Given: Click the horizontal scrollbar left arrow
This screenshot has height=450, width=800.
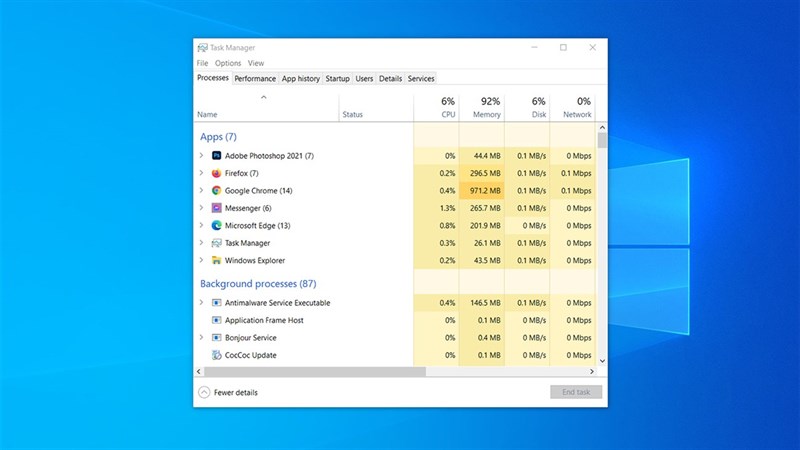Looking at the screenshot, I should pyautogui.click(x=199, y=371).
